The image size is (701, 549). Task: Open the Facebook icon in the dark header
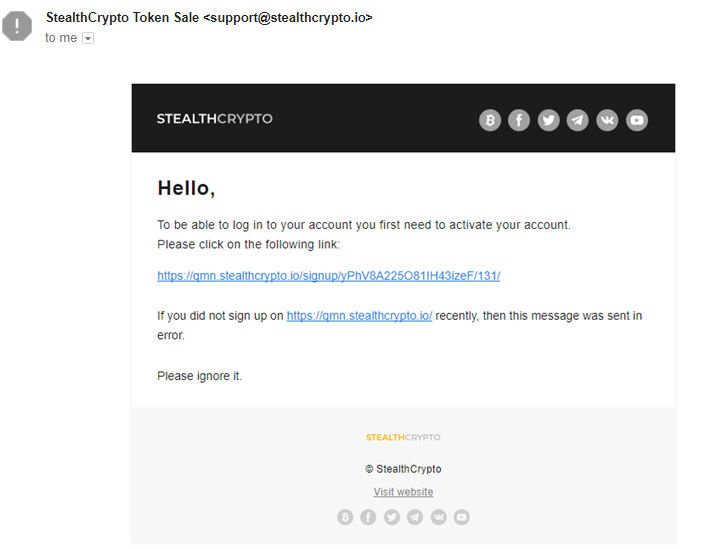pos(519,120)
